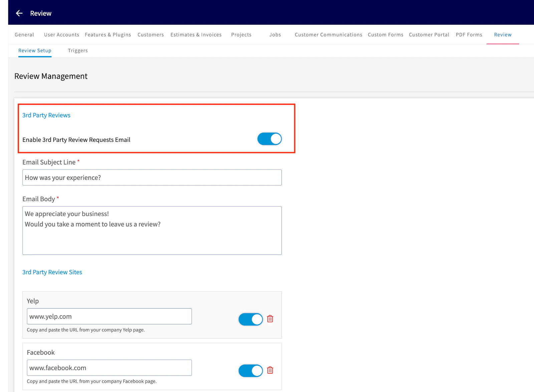Click the Facebook URL hint text
This screenshot has width=534, height=392.
92,381
